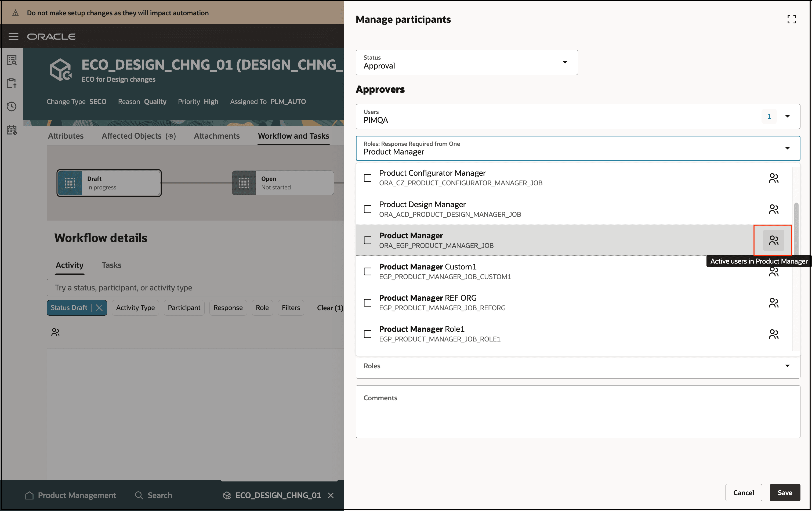Show active users in Product Manager role
812x511 pixels.
coord(774,240)
